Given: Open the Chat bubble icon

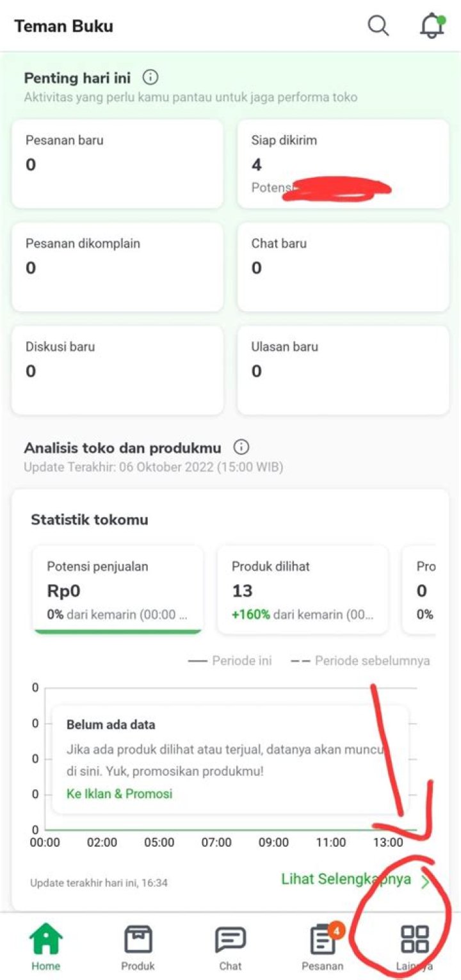Looking at the screenshot, I should point(230,941).
